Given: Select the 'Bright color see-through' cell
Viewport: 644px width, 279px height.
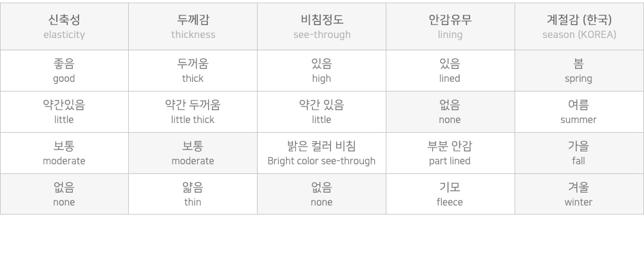Looking at the screenshot, I should coord(322,153).
